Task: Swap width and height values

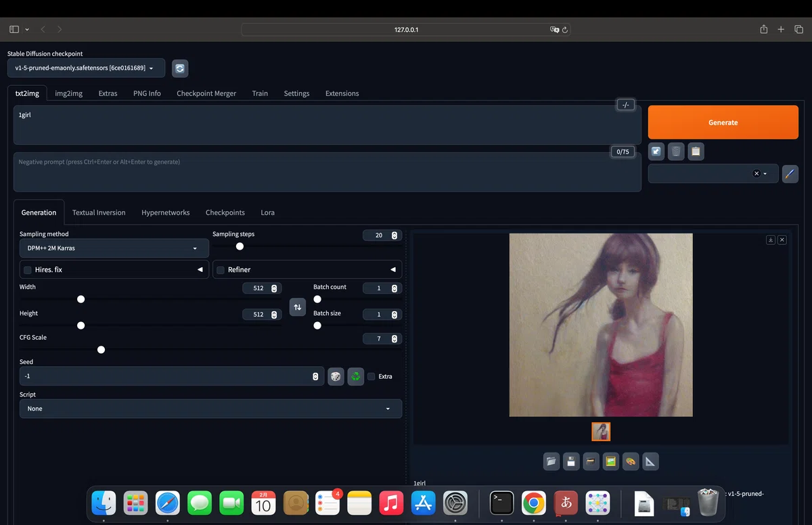Action: 297,307
